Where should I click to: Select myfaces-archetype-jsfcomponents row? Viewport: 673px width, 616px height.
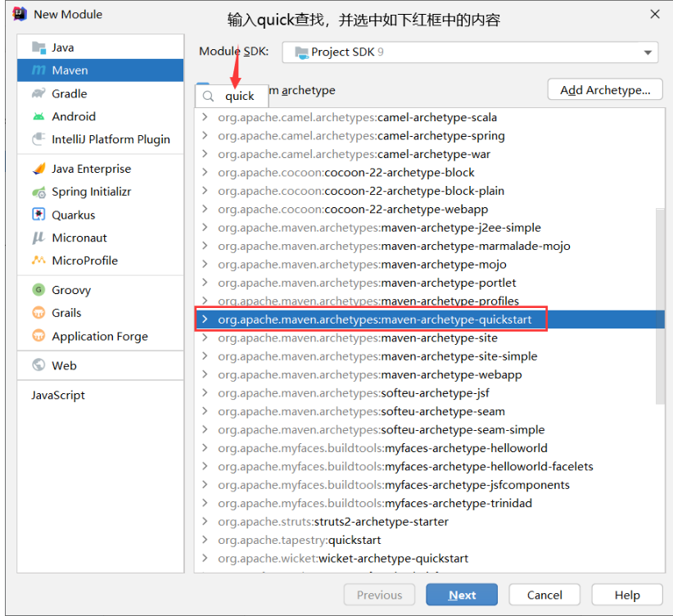(429, 485)
